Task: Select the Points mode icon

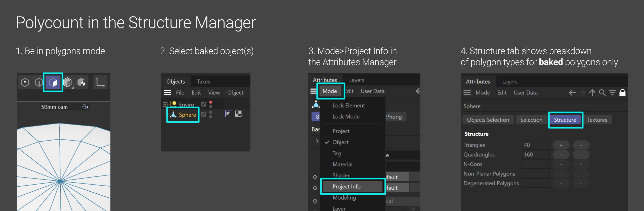Action: tap(25, 82)
